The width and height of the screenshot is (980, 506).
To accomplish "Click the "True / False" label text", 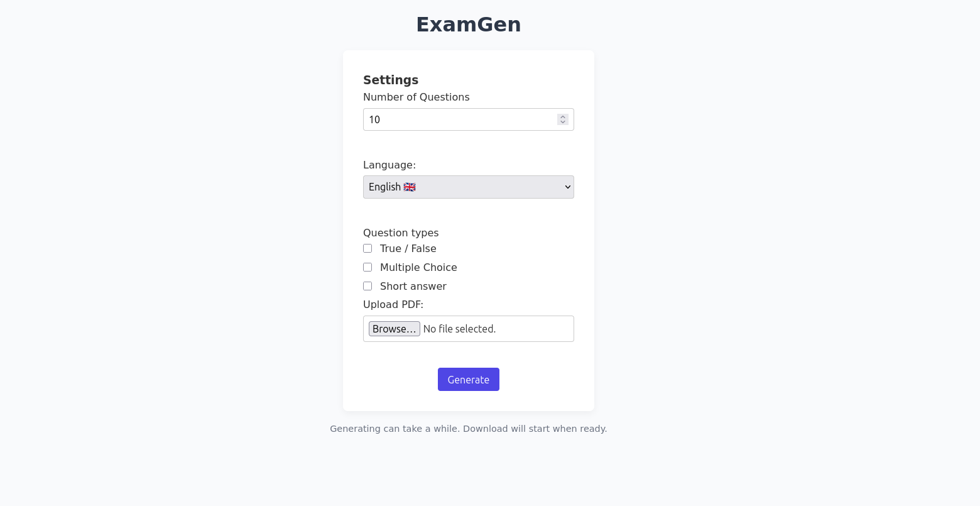I will 408,248.
